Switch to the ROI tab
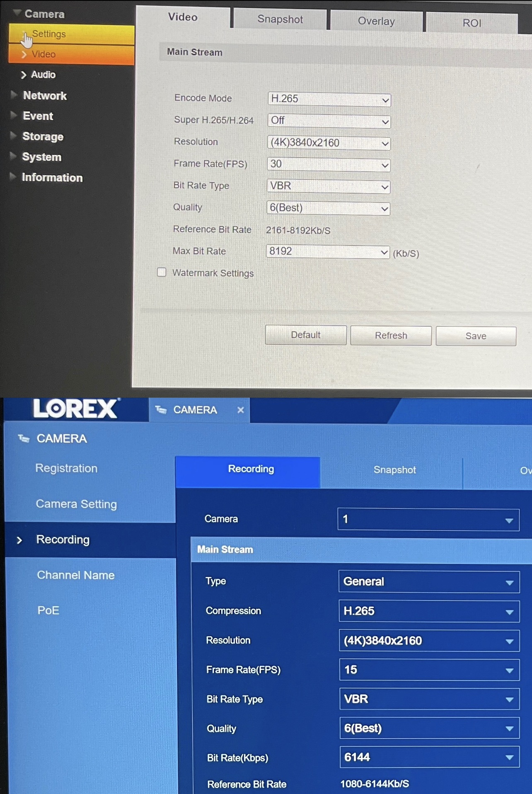Screen dimensions: 532x794 [472, 23]
